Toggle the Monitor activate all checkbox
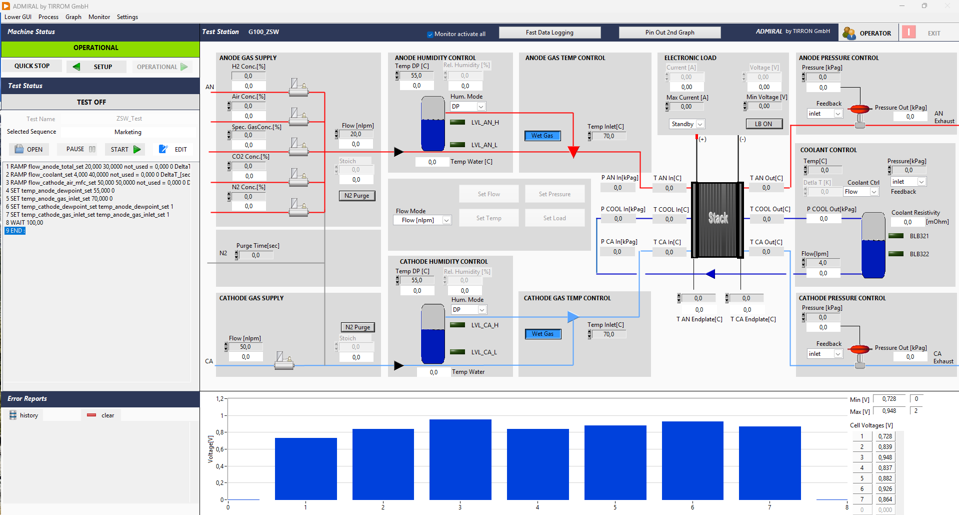Screen dimensions: 959x515 430,34
